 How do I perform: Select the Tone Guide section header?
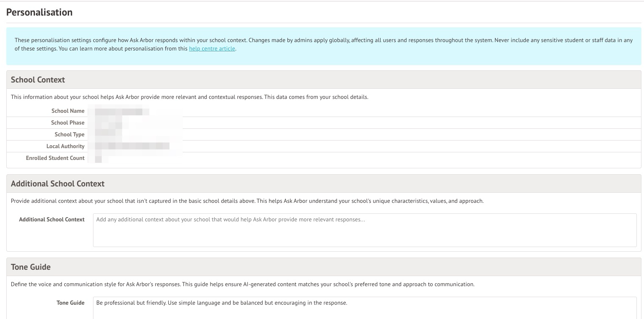[x=31, y=267]
